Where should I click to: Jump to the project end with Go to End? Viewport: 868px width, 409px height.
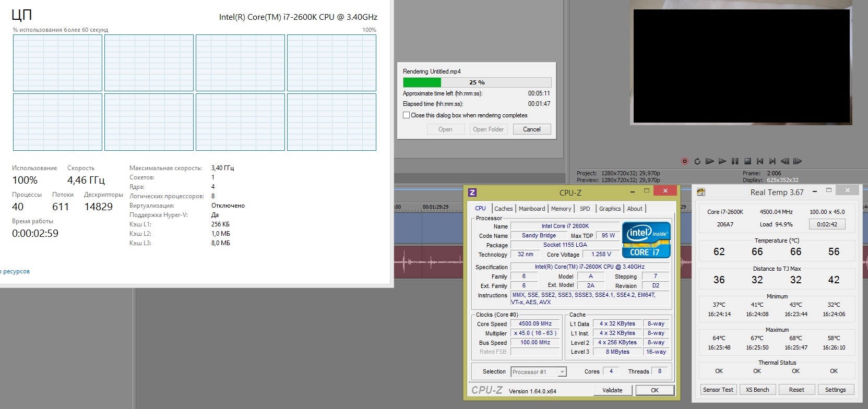tap(772, 161)
